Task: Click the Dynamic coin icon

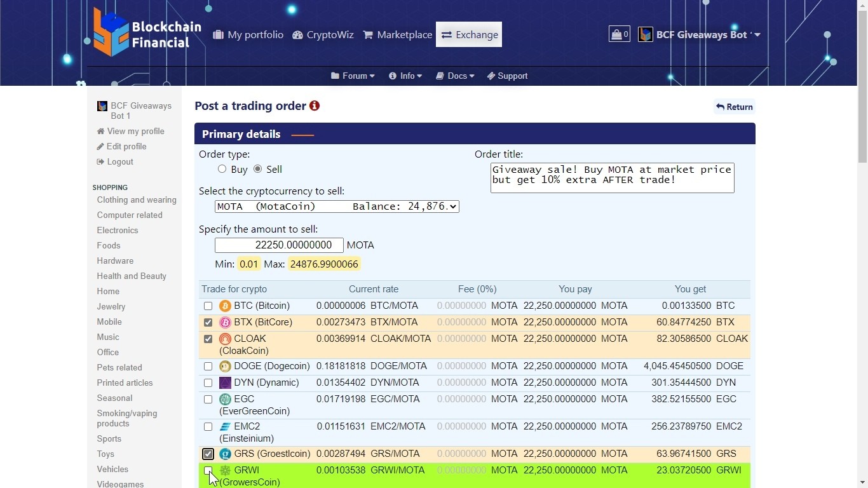Action: pyautogui.click(x=225, y=383)
